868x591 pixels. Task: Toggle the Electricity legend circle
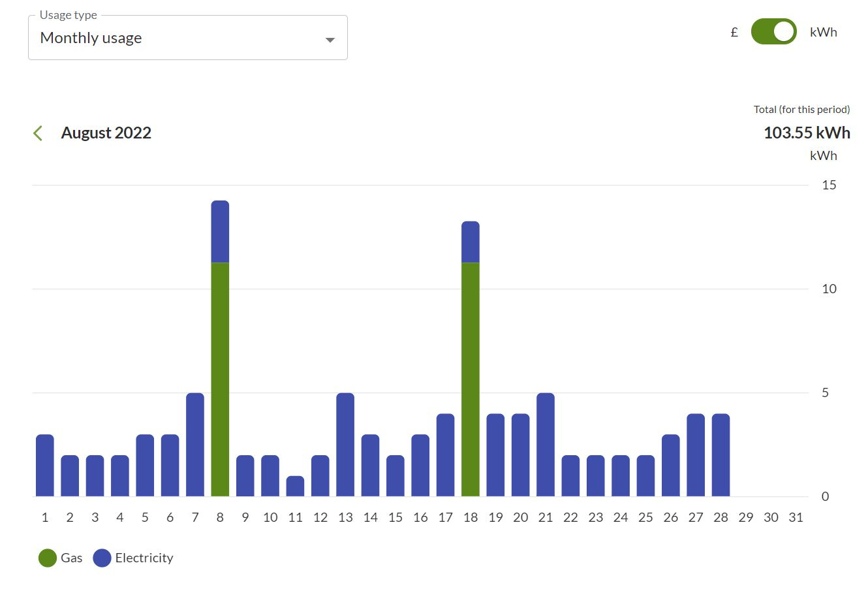[x=102, y=558]
